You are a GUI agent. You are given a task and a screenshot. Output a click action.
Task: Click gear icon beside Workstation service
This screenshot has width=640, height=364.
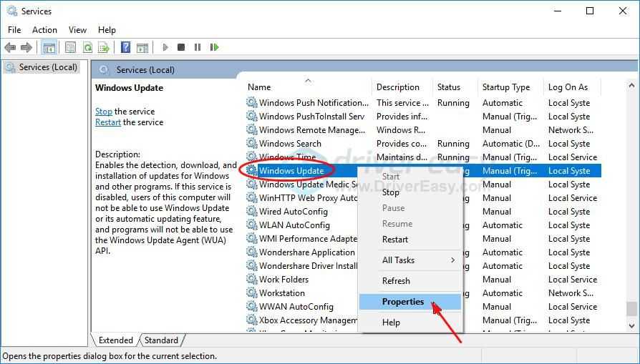coord(251,292)
